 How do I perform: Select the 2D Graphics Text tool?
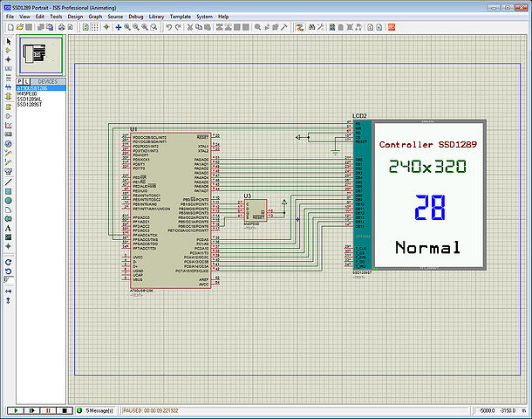pyautogui.click(x=9, y=228)
